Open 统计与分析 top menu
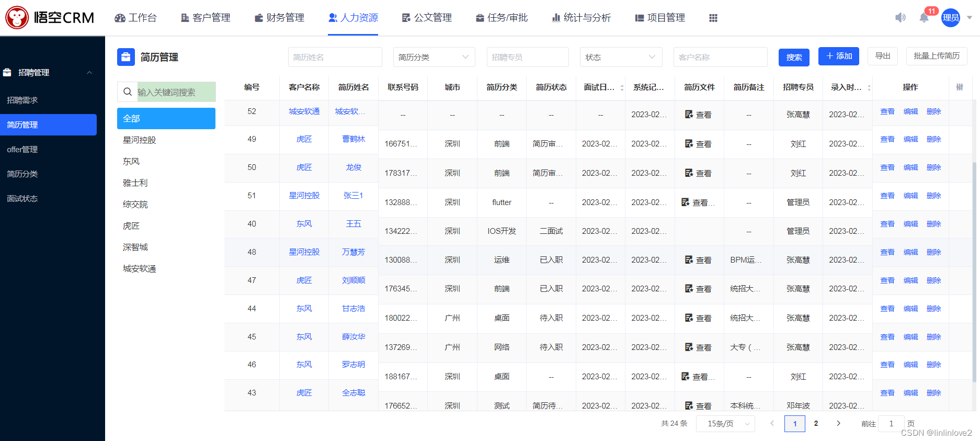The width and height of the screenshot is (980, 441). pos(582,18)
